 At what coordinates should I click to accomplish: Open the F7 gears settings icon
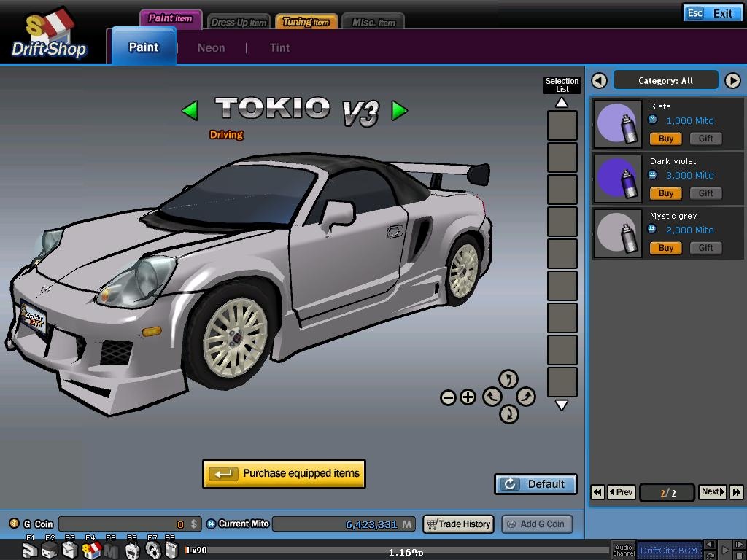(153, 551)
